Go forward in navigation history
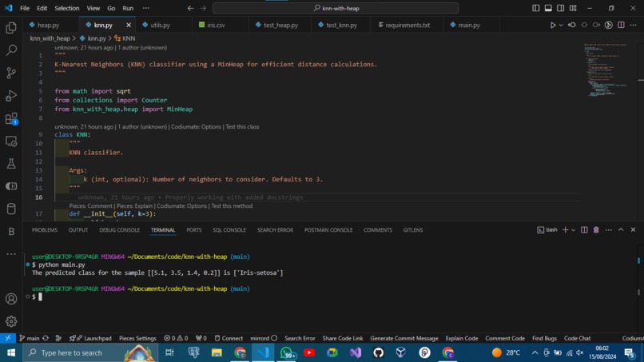 203,8
